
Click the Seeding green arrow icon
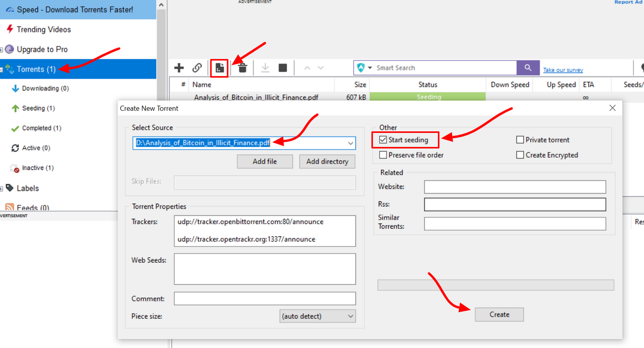(15, 108)
